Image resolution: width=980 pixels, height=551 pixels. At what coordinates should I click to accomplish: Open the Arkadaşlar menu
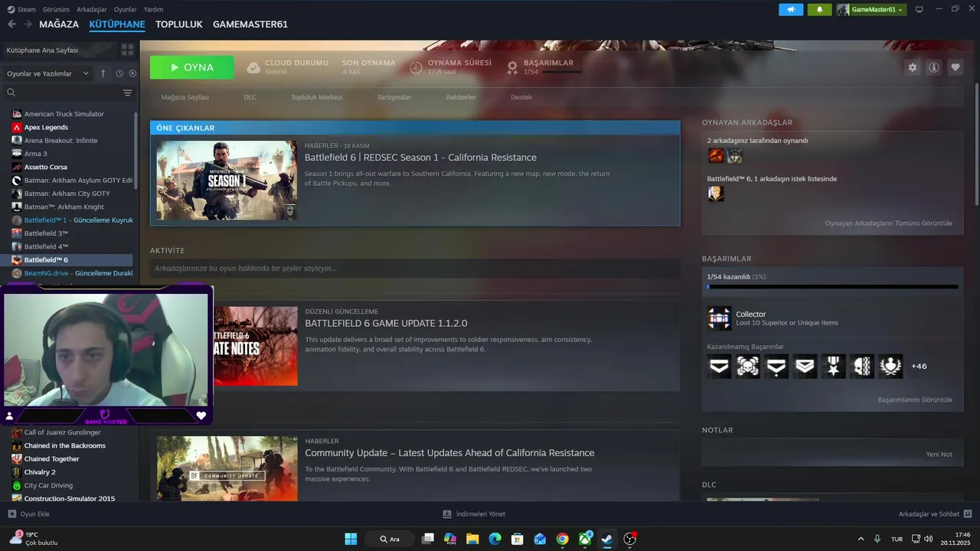click(92, 9)
